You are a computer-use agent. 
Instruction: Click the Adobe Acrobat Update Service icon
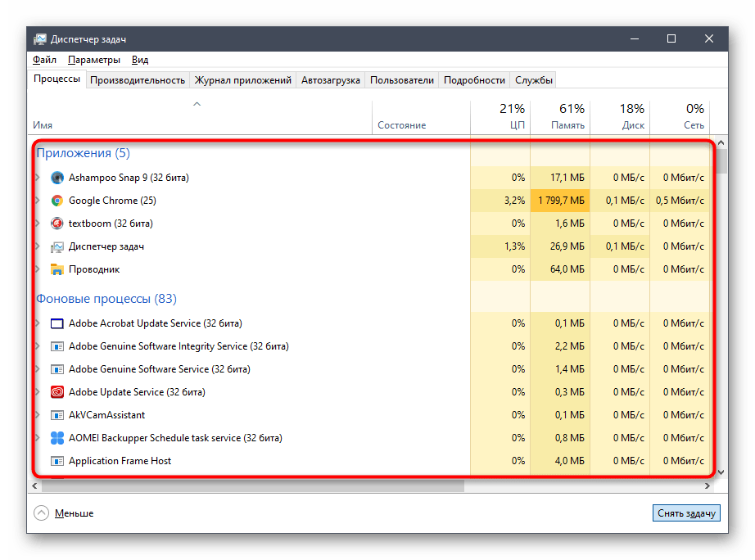click(57, 323)
